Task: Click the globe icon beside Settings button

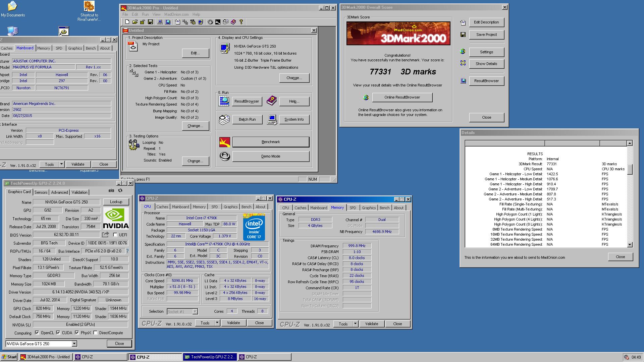Action: tap(463, 52)
